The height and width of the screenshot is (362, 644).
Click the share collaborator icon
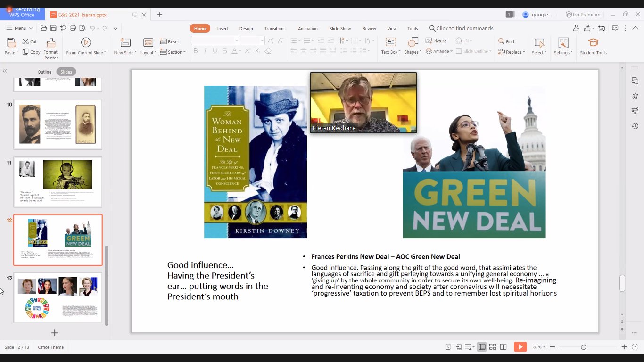pyautogui.click(x=576, y=28)
